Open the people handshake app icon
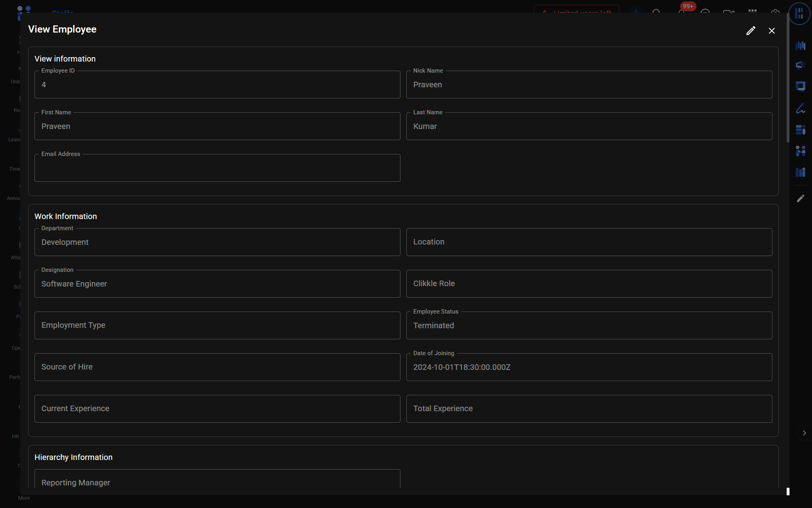This screenshot has height=508, width=812. click(800, 151)
